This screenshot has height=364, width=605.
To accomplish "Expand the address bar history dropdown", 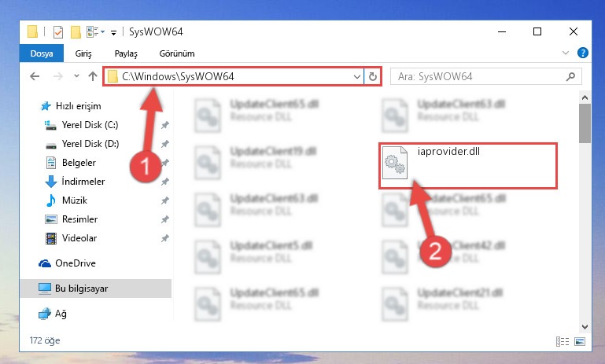I will tap(357, 76).
